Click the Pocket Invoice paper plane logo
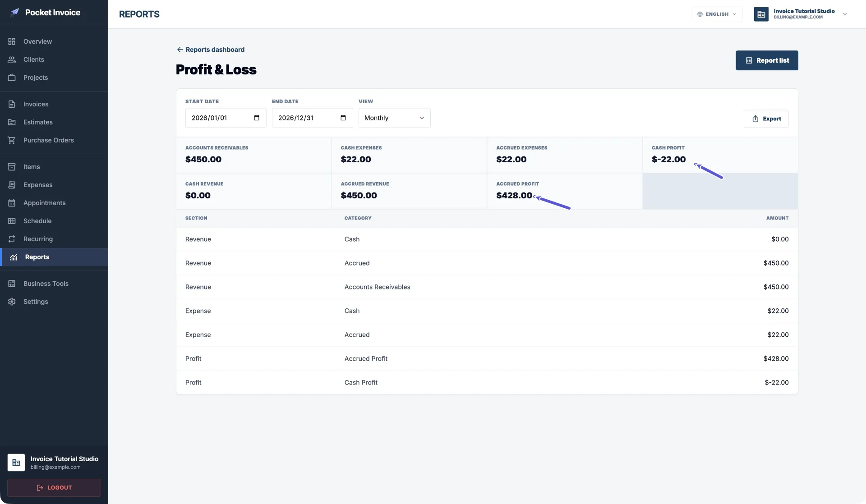Viewport: 866px width, 504px height. pyautogui.click(x=15, y=13)
